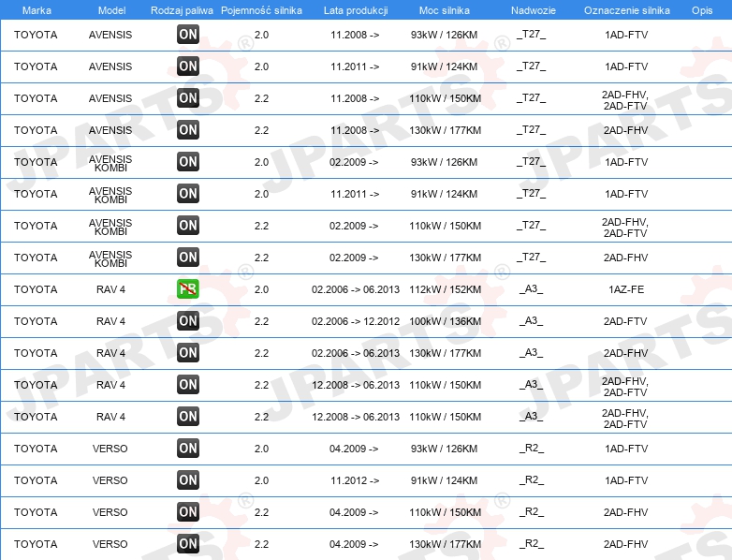Image resolution: width=732 pixels, height=560 pixels.
Task: Click the Oznaczenie silnika column header
Action: click(x=627, y=10)
